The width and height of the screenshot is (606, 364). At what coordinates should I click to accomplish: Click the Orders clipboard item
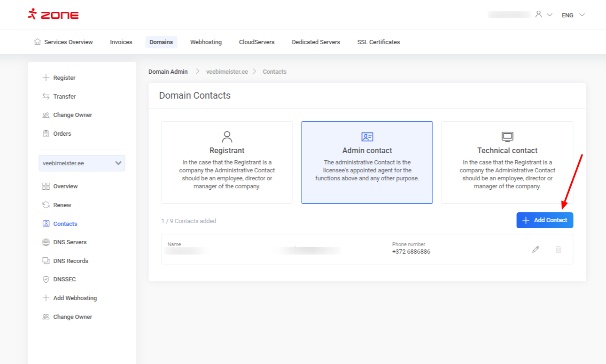tap(62, 134)
